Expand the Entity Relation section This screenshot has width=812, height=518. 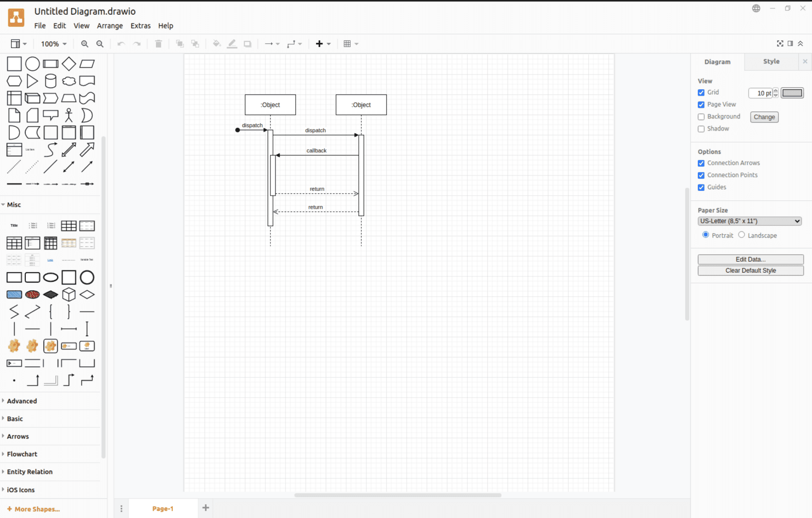[x=29, y=471]
